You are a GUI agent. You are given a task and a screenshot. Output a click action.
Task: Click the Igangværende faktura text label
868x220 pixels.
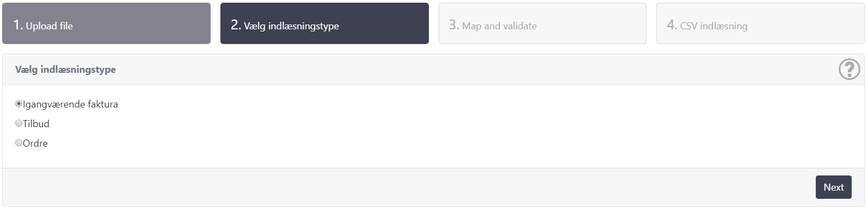point(70,104)
